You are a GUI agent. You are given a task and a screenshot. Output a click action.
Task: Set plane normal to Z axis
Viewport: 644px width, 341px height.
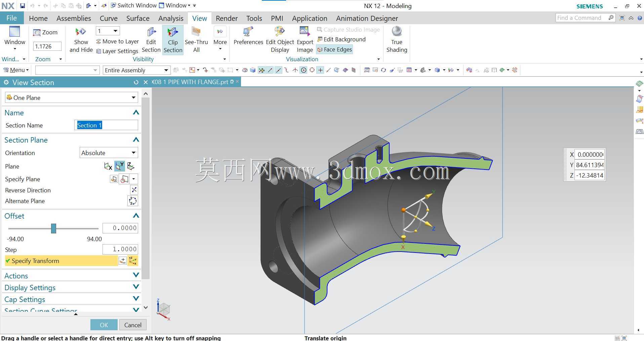(x=131, y=166)
